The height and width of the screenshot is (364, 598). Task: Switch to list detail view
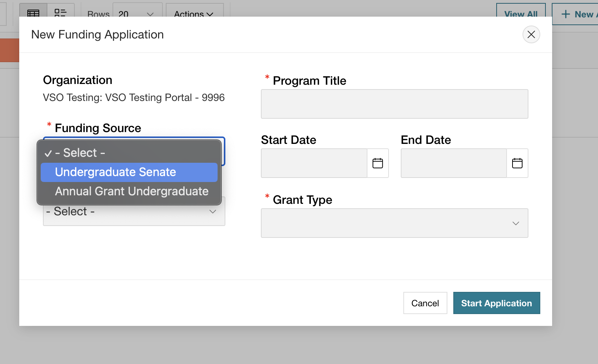[60, 13]
